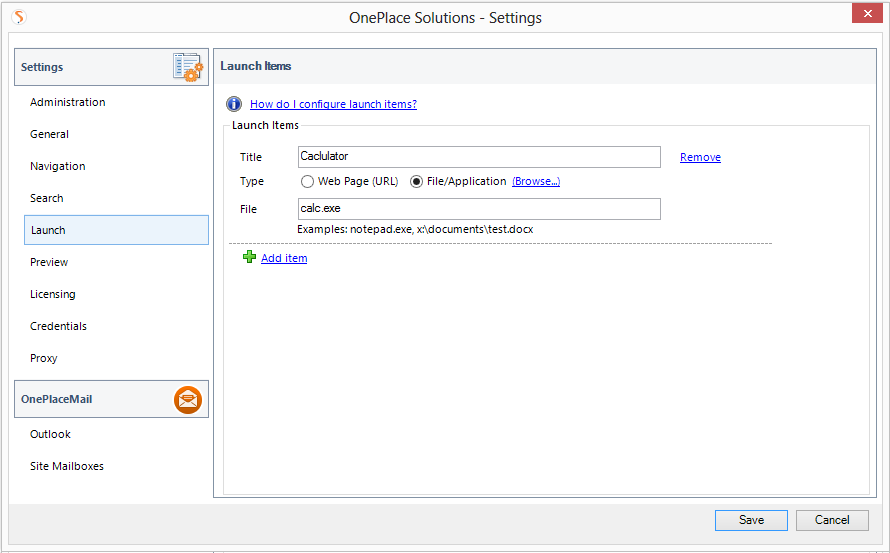This screenshot has height=553, width=890.
Task: Open the 'How do I configure launch items?' link
Action: tap(333, 104)
